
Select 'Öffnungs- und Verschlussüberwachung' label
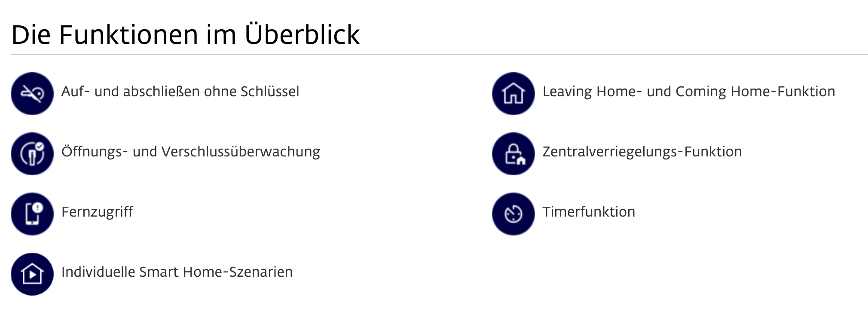pyautogui.click(x=190, y=152)
